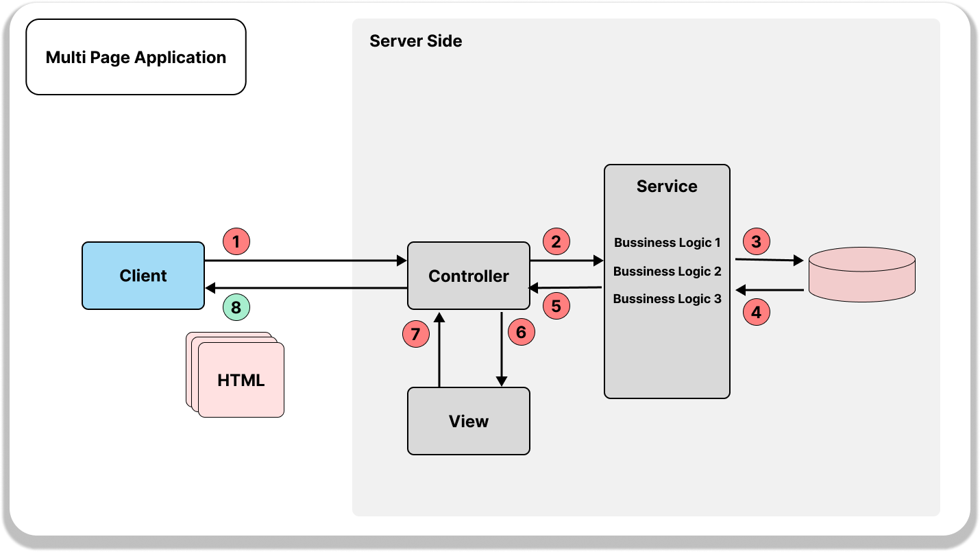
Task: Click the HTML label on pink pages stack
Action: [241, 380]
